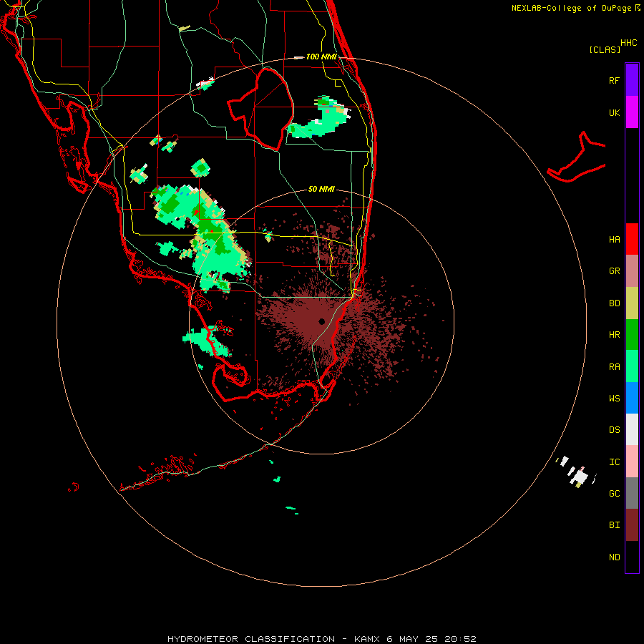Click the WS blue legend swatch

632,398
